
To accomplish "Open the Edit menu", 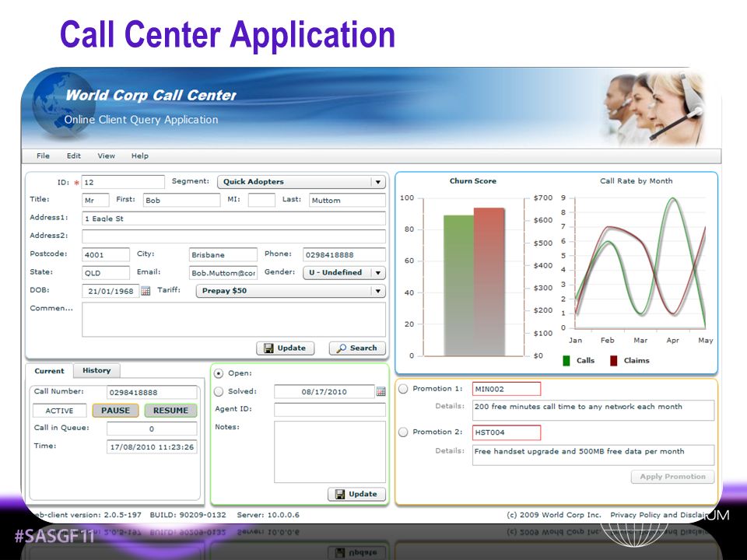I will [73, 156].
